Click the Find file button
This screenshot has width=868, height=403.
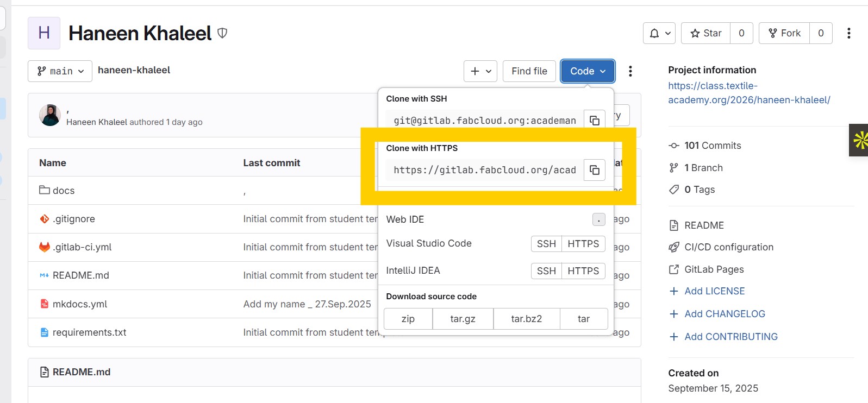pos(529,71)
